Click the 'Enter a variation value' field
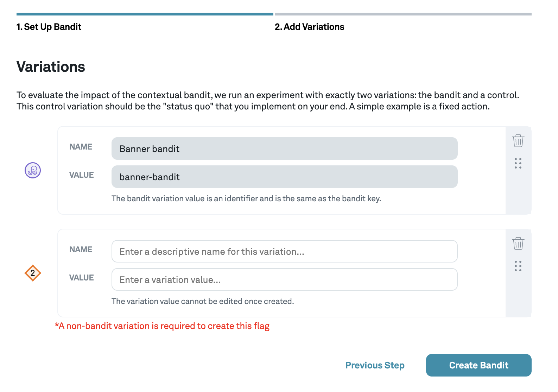 click(x=284, y=279)
